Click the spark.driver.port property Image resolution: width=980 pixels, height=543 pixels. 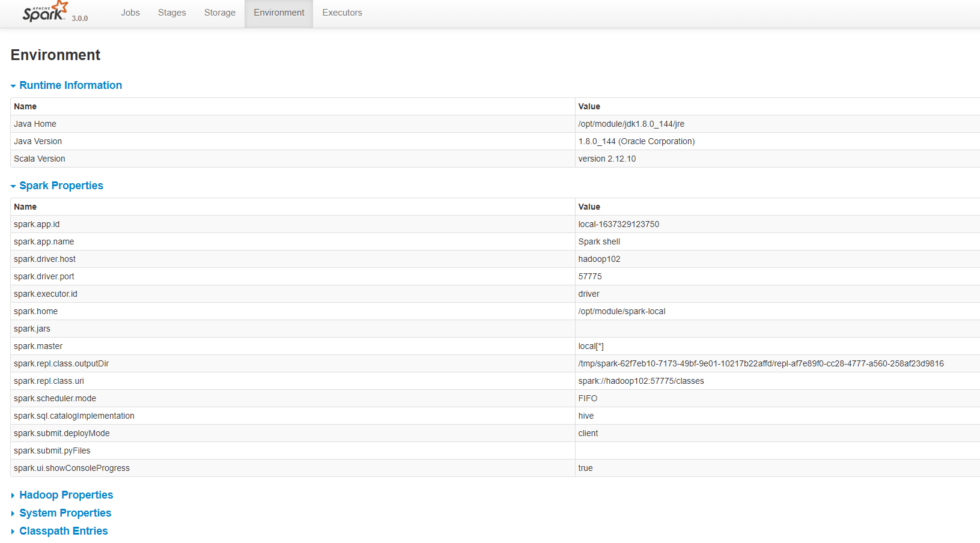(x=44, y=276)
